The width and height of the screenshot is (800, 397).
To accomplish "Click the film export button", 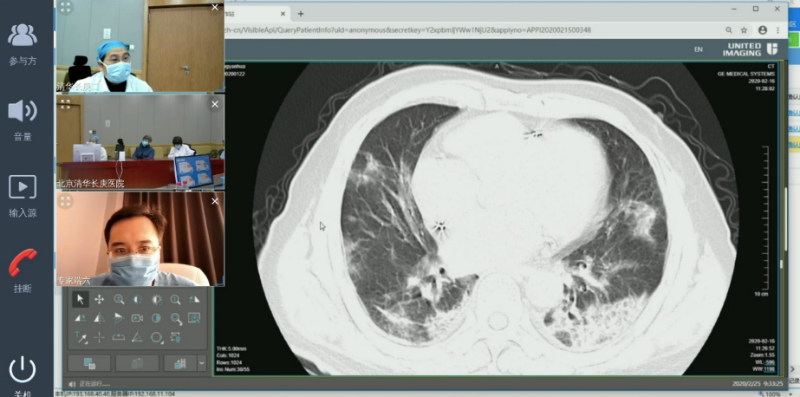I will tap(180, 363).
